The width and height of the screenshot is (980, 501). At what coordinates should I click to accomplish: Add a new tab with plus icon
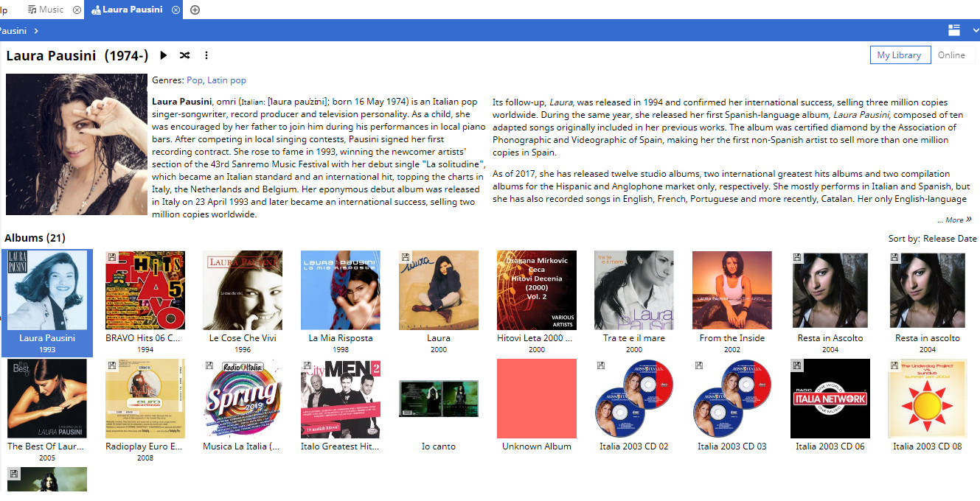(x=195, y=10)
